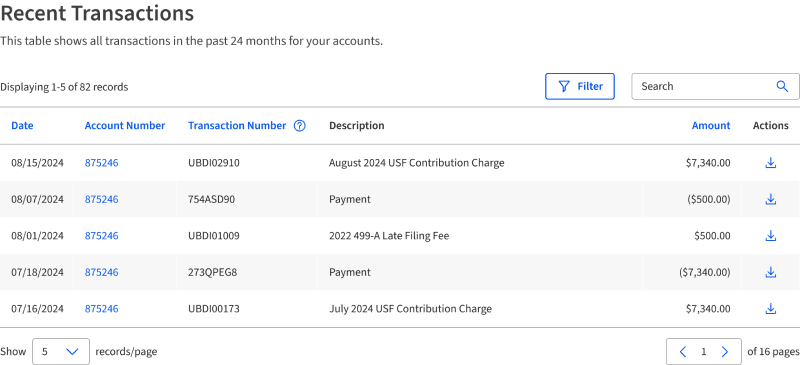This screenshot has width=800, height=365.
Task: Go to the previous page arrow
Action: click(x=683, y=351)
